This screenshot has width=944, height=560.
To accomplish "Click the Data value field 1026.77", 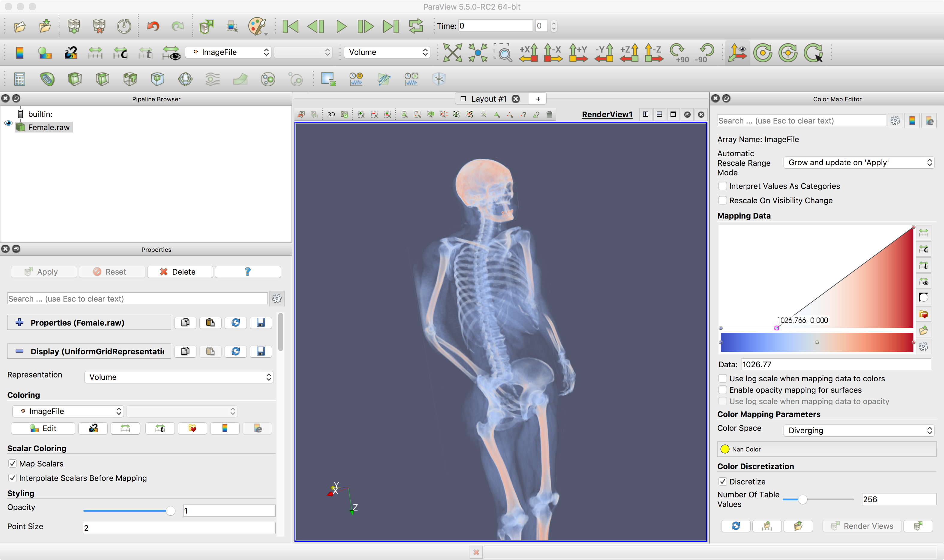I will tap(836, 365).
